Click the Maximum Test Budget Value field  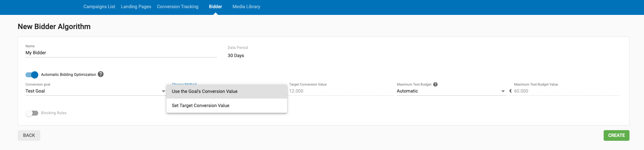click(566, 91)
